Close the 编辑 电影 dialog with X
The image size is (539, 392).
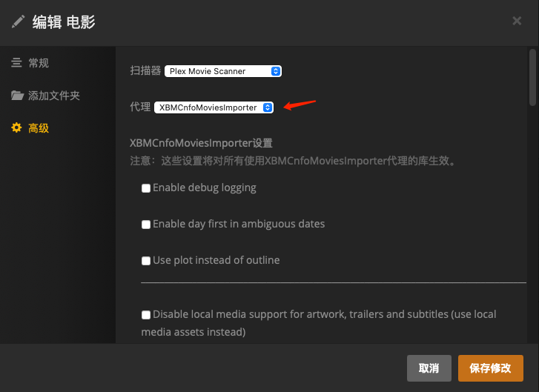517,21
